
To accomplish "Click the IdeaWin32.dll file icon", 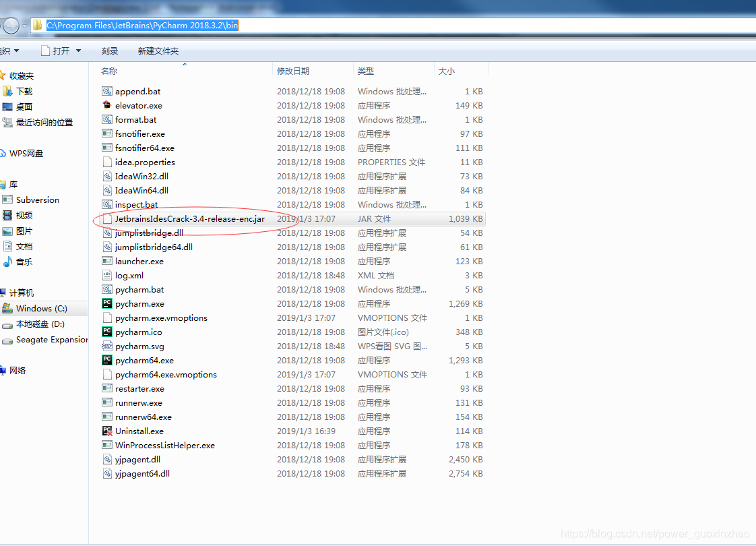I will 107,176.
